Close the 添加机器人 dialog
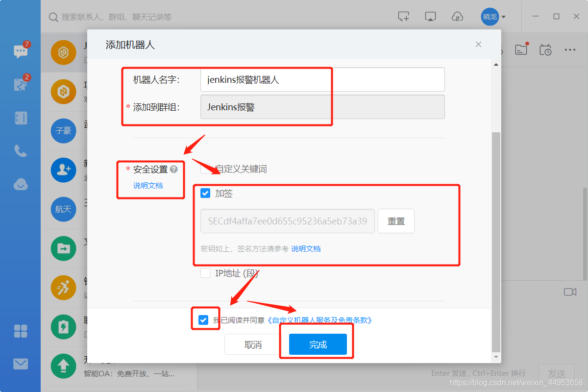Viewport: 588px width, 392px height. [x=479, y=45]
